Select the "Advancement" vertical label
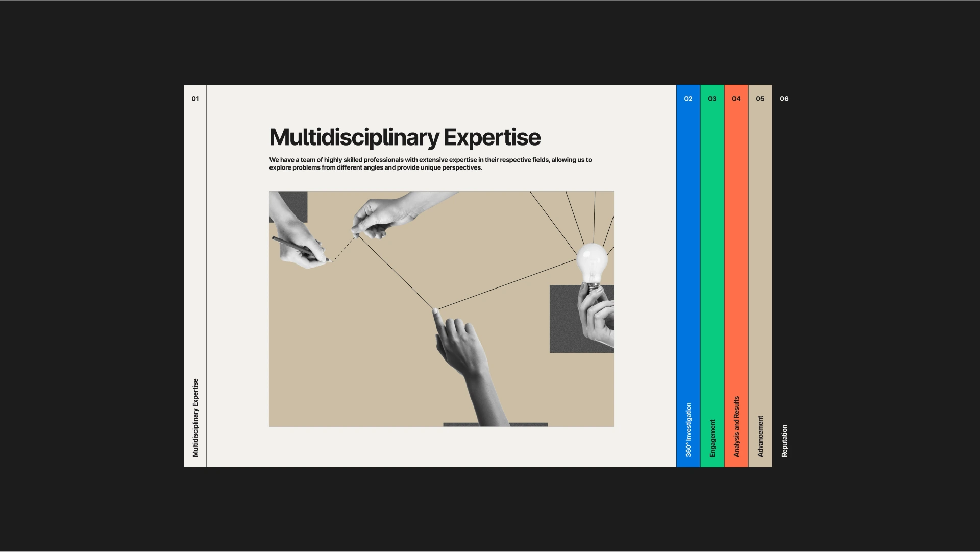The width and height of the screenshot is (980, 552). (760, 436)
